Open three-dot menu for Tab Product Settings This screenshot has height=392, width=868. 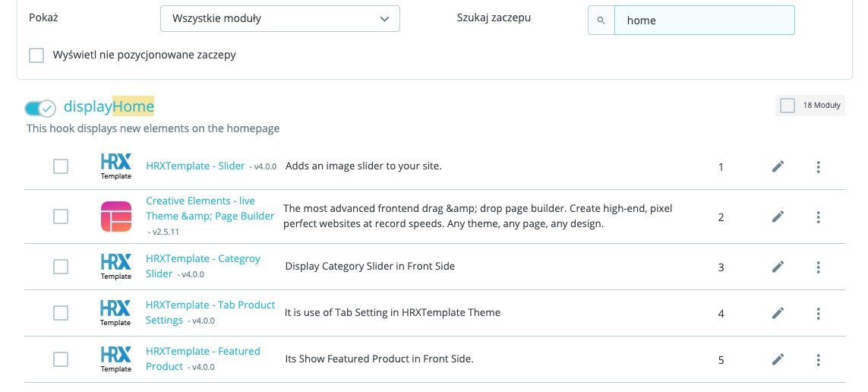pyautogui.click(x=818, y=313)
